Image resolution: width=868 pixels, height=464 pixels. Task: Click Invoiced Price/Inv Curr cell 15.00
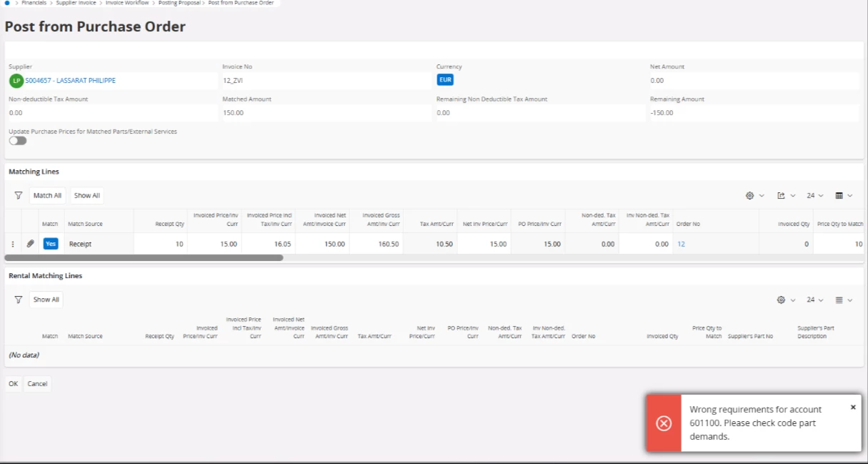click(x=214, y=244)
